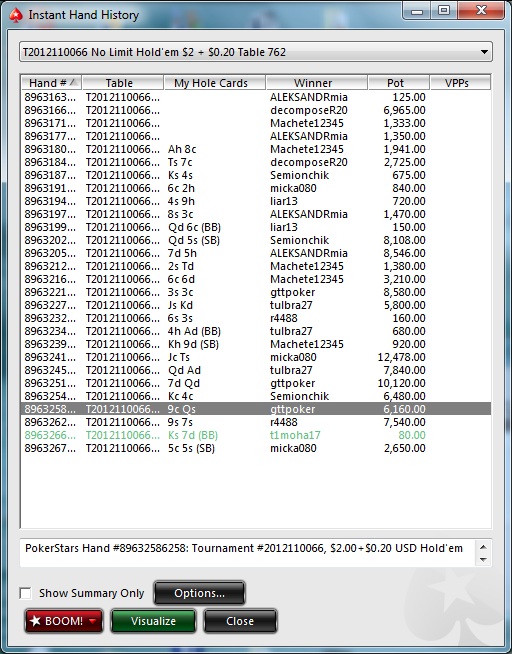Click winner micka080 with pot 2,650.00

(293, 448)
